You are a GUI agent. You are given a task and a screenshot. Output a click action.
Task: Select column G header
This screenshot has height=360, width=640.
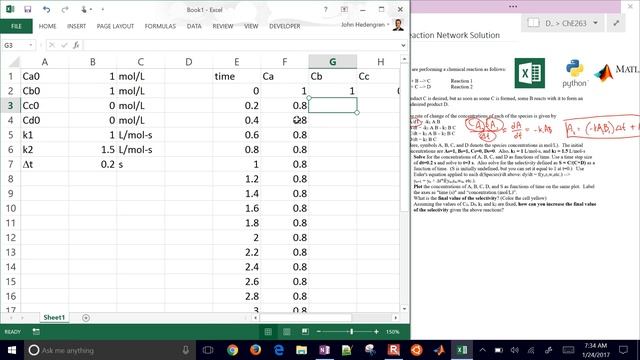click(333, 62)
